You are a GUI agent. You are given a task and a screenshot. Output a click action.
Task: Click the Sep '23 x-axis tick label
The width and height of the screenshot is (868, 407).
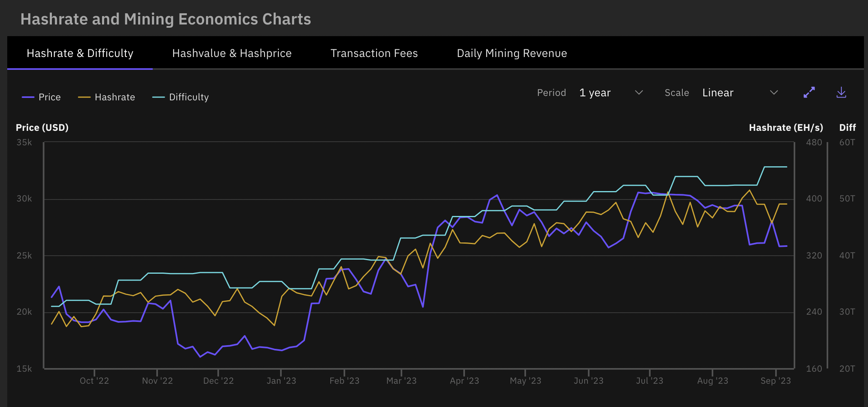point(776,381)
